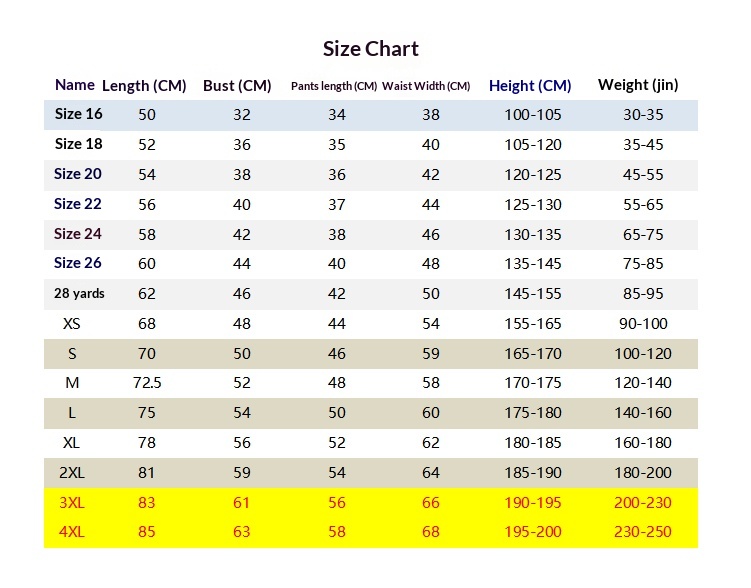Select the Weight (jin) column header
The width and height of the screenshot is (751, 588).
[x=638, y=85]
